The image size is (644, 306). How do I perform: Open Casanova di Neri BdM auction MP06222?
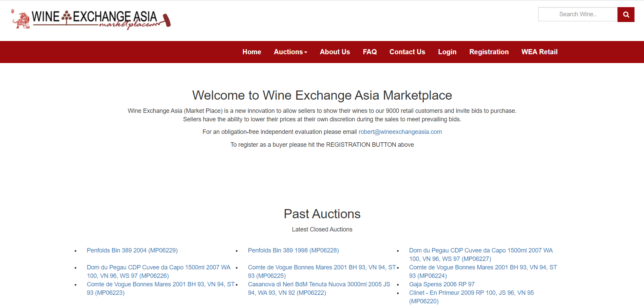coord(319,288)
